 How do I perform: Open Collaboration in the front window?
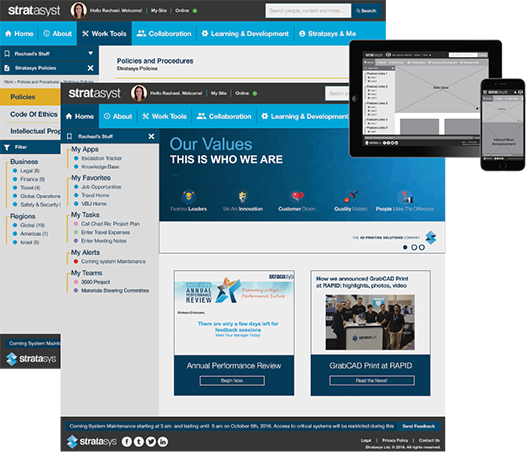[224, 116]
